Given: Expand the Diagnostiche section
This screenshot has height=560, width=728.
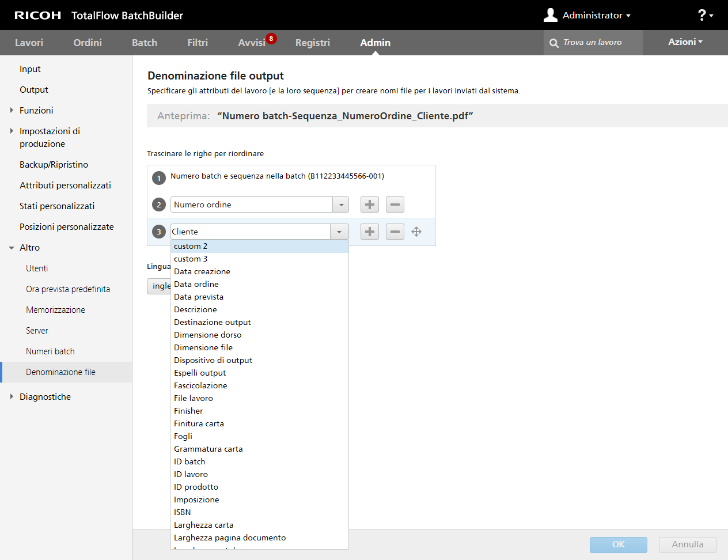Looking at the screenshot, I should [12, 396].
